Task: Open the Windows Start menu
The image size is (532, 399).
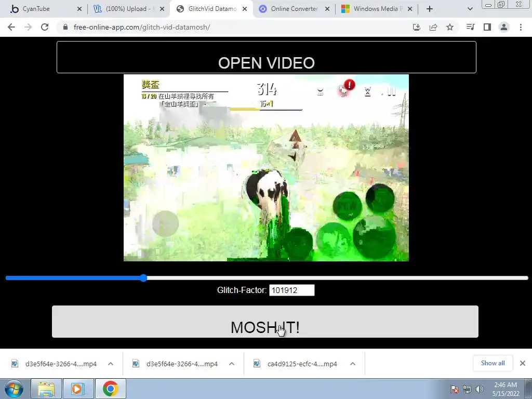Action: (x=14, y=389)
